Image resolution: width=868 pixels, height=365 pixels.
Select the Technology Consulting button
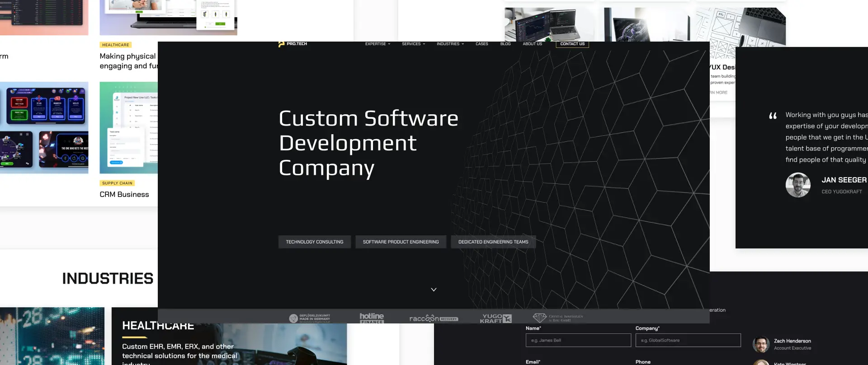pyautogui.click(x=315, y=242)
